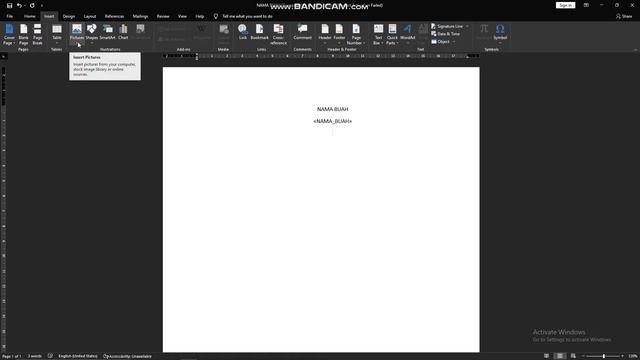Viewport: 640px width, 360px height.
Task: Switch to the References tab
Action: pos(114,16)
